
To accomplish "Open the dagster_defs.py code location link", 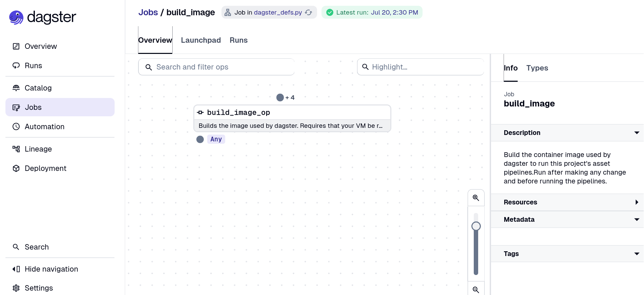I will pyautogui.click(x=278, y=13).
